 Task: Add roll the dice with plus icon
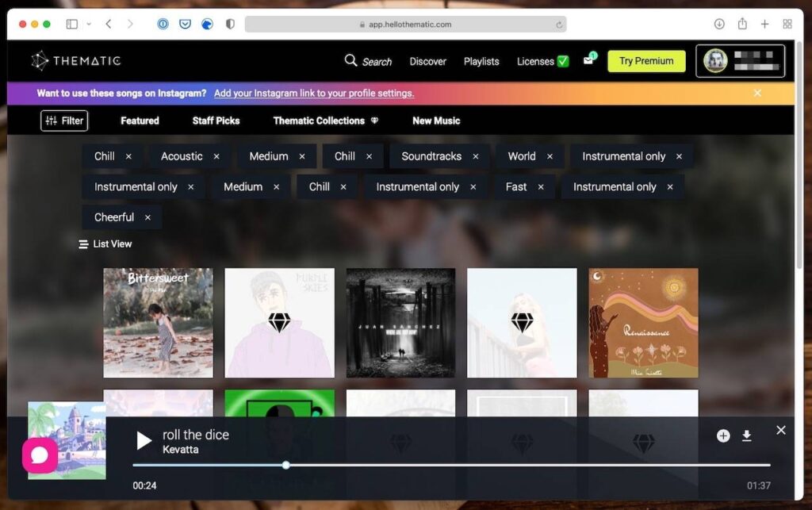(x=723, y=436)
